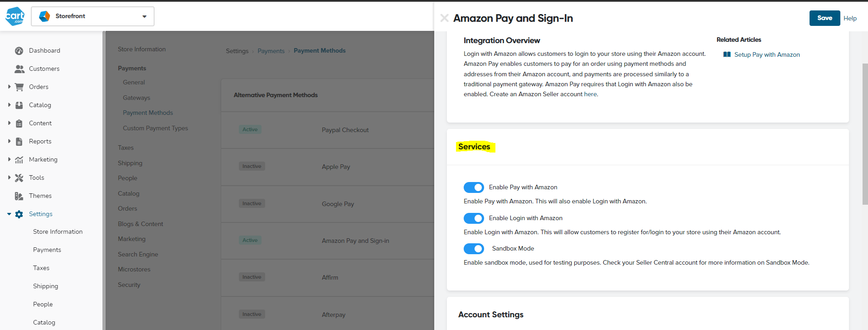This screenshot has width=868, height=330.
Task: Close the Amazon Pay and Sign-In panel
Action: 444,18
